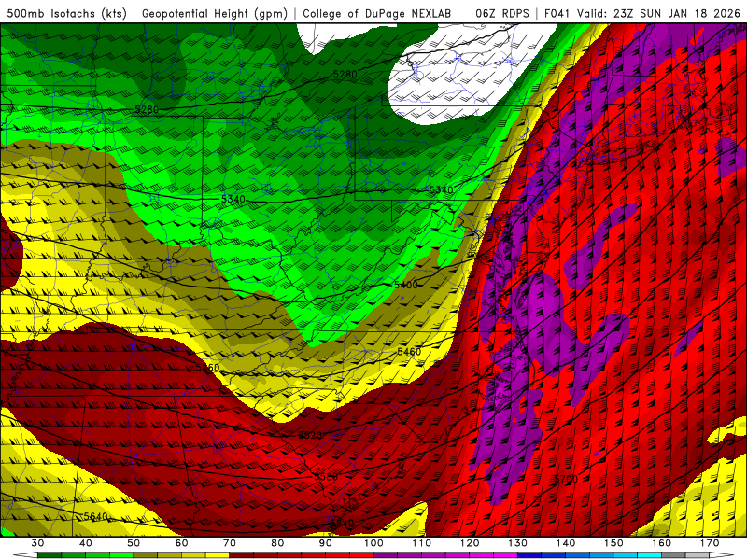Viewport: 747px width, 560px height.
Task: Click the 30 label on the color scale
Action: [37, 543]
